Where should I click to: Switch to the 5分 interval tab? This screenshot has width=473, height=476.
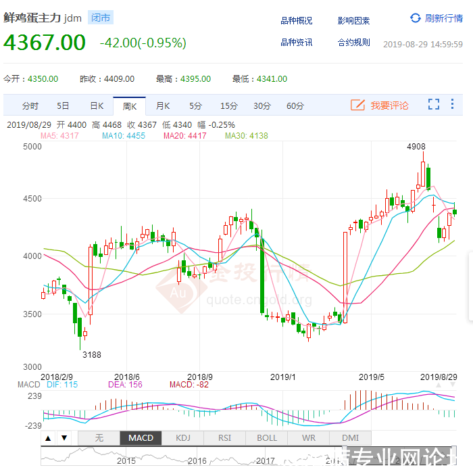pyautogui.click(x=195, y=105)
